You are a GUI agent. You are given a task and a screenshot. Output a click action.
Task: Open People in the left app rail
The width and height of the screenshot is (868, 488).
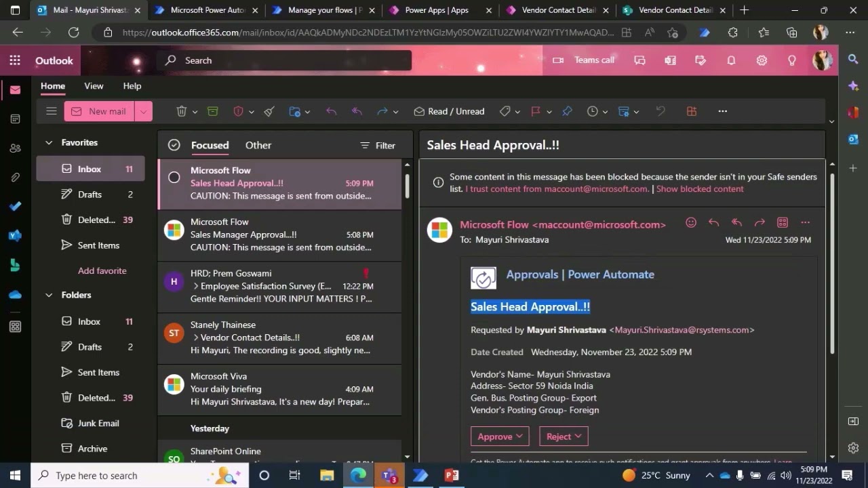click(15, 148)
